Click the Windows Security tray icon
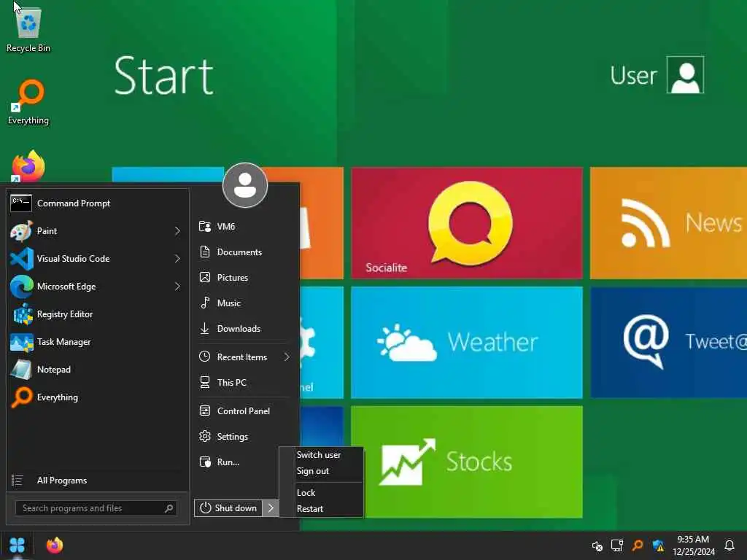This screenshot has height=560, width=747. click(659, 545)
